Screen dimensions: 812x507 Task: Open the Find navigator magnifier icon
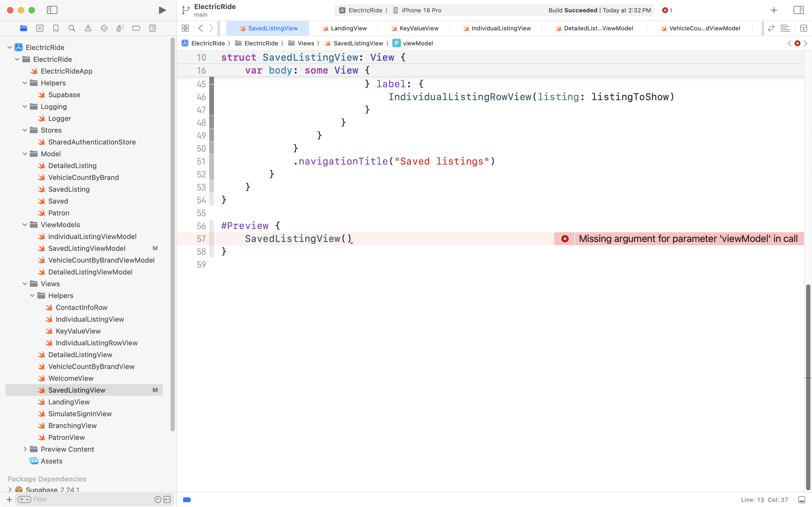tap(72, 28)
